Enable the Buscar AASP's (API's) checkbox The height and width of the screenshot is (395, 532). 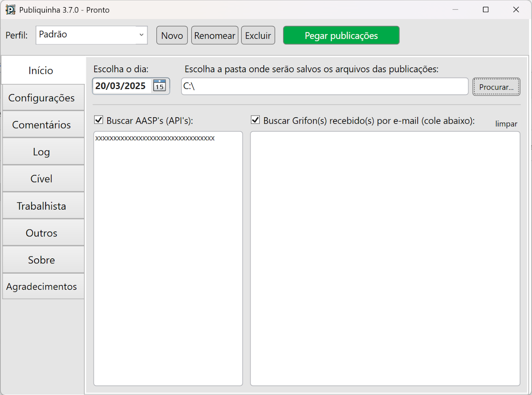pos(99,120)
